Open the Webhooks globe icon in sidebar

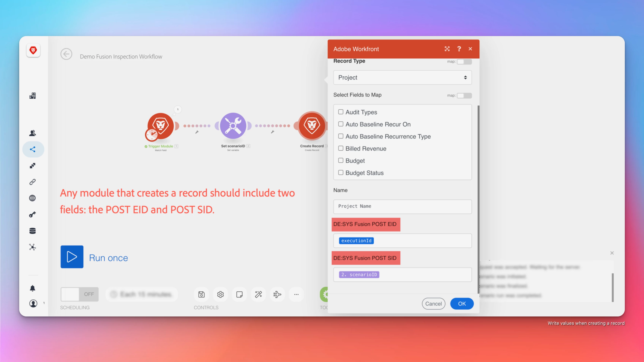pyautogui.click(x=32, y=198)
